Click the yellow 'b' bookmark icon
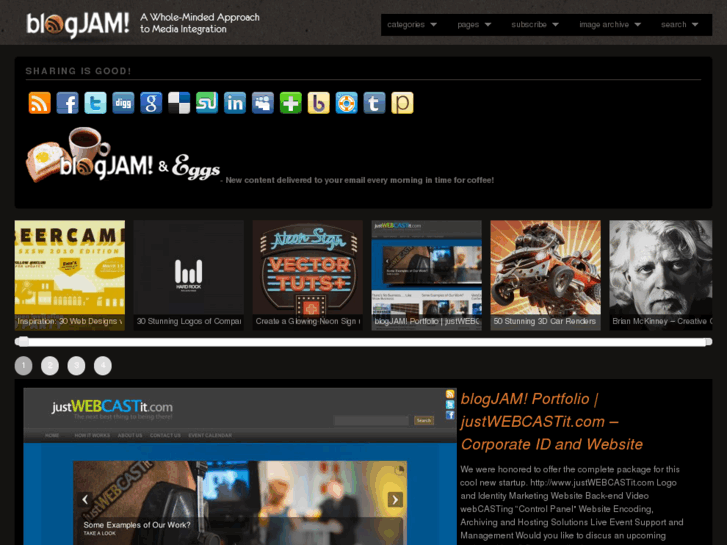This screenshot has height=545, width=727. 319,103
